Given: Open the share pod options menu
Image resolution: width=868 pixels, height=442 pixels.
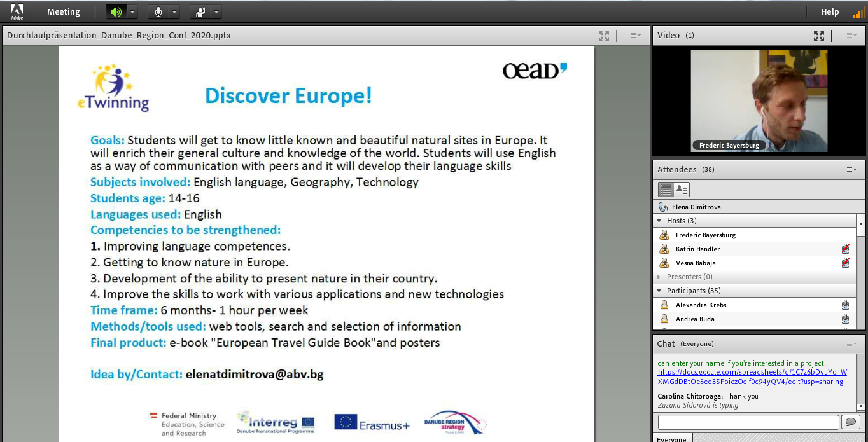Looking at the screenshot, I should tap(636, 36).
